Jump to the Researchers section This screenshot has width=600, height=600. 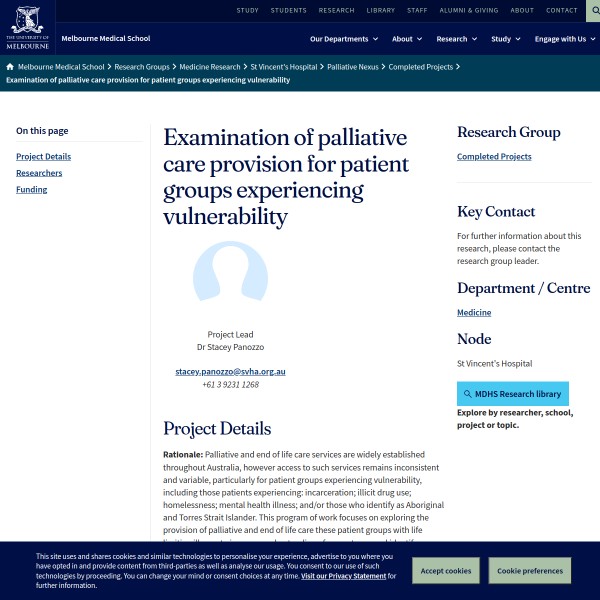pos(39,173)
